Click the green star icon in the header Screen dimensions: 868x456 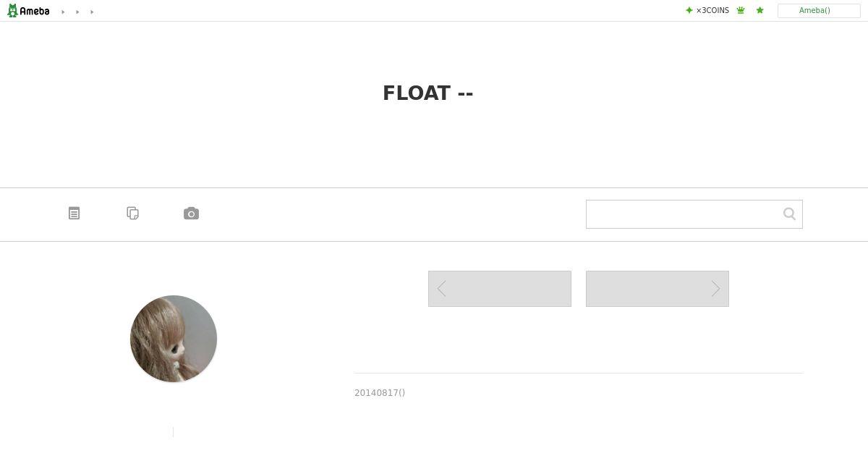[x=759, y=10]
